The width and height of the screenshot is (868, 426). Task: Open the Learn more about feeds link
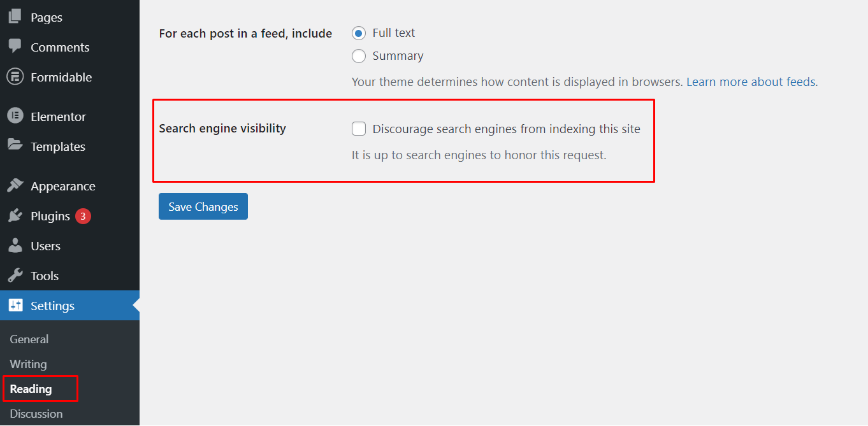pos(750,82)
